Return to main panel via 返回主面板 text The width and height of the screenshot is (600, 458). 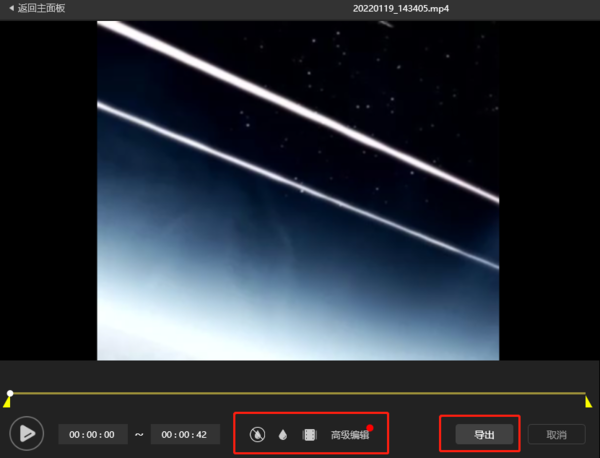pyautogui.click(x=42, y=8)
